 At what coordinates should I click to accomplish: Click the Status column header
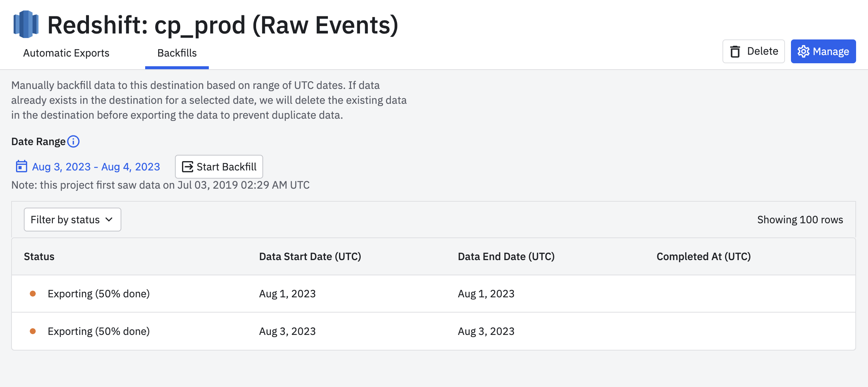coord(39,256)
